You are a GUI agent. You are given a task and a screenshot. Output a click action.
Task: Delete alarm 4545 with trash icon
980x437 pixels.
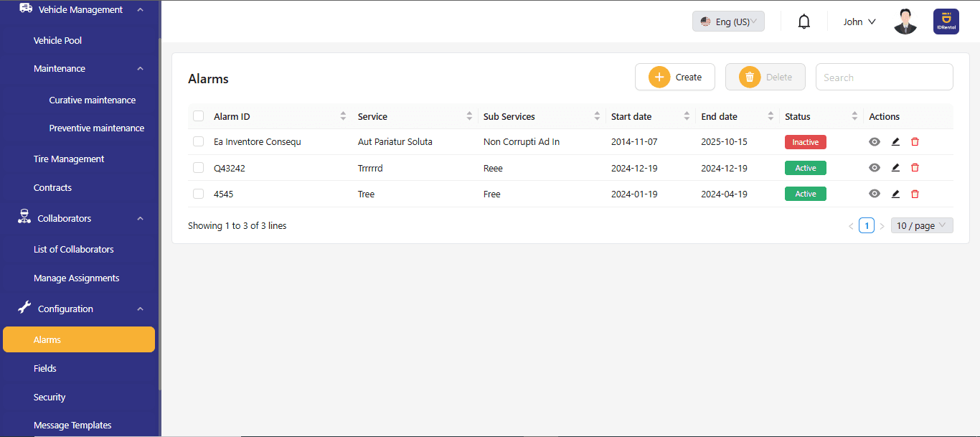click(x=915, y=194)
